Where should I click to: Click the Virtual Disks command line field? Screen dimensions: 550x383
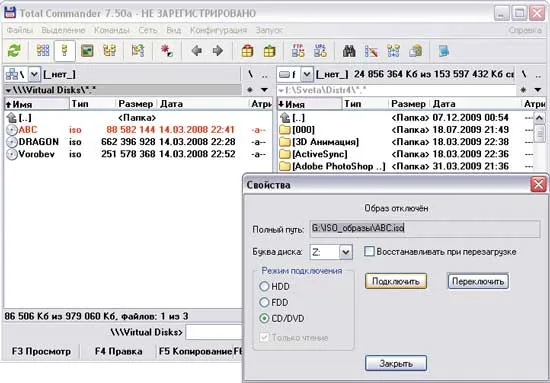click(x=214, y=332)
